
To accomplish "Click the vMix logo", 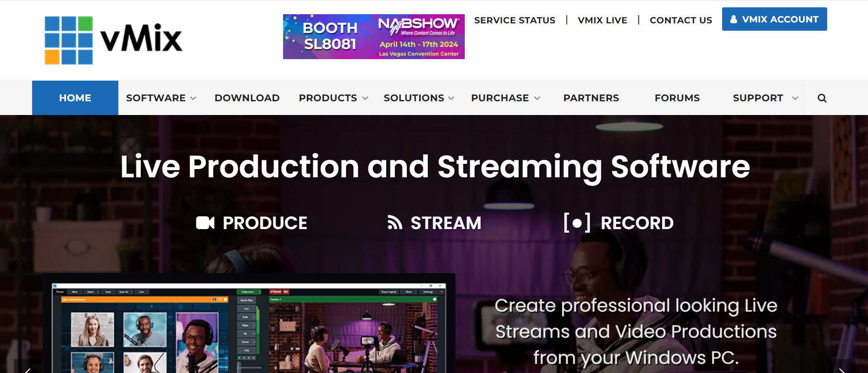I will click(x=114, y=40).
